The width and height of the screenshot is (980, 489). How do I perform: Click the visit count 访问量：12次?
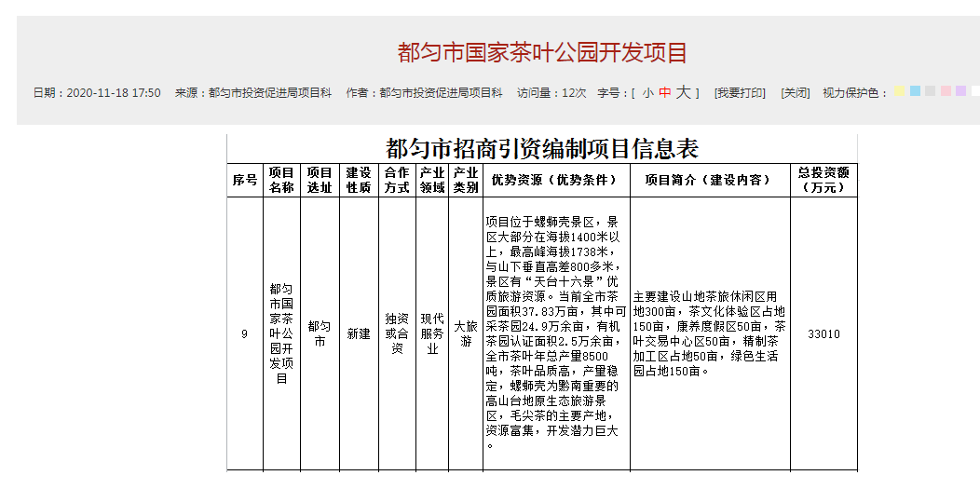point(551,93)
